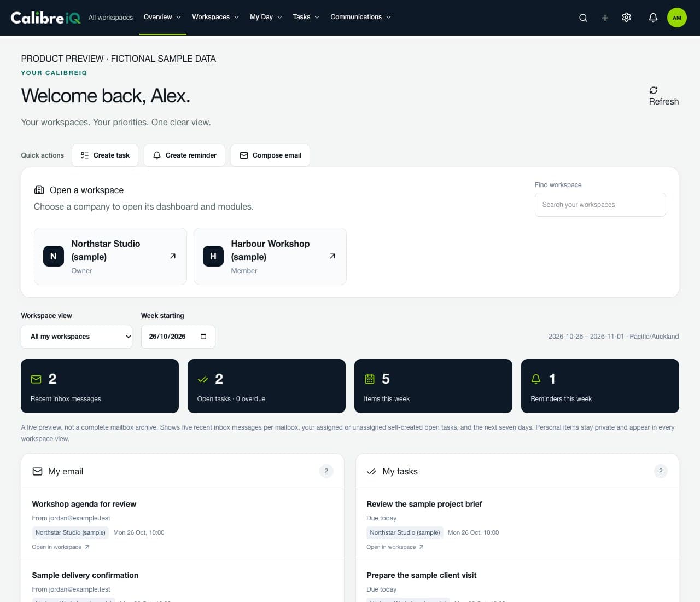Go to All workspaces
Screen dimensions: 700x602
pos(110,18)
